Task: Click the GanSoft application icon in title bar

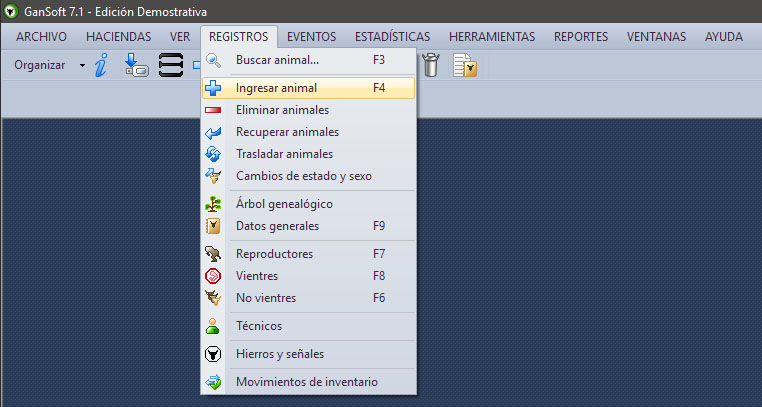Action: click(10, 11)
